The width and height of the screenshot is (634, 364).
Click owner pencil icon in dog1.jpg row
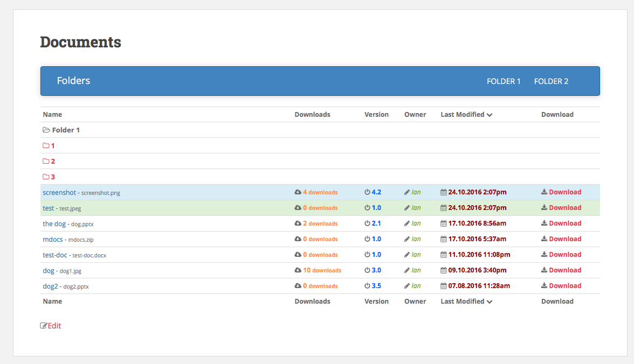pos(407,270)
